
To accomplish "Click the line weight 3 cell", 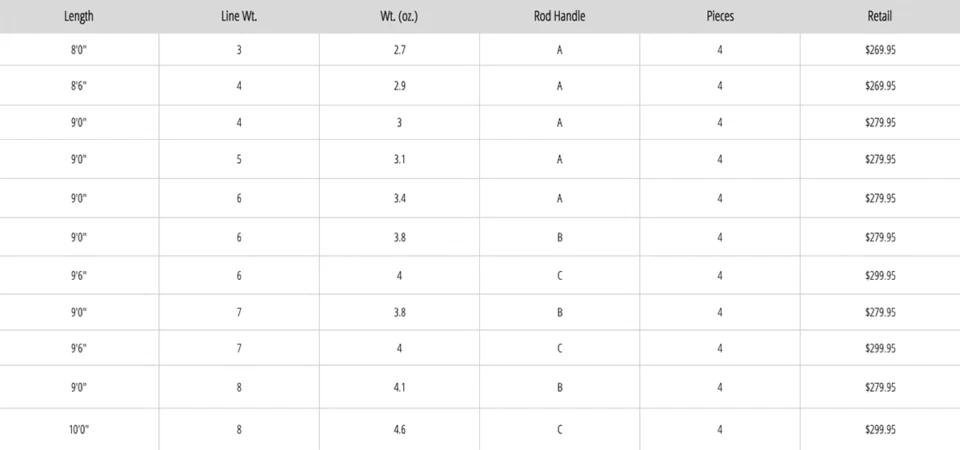I will point(239,49).
